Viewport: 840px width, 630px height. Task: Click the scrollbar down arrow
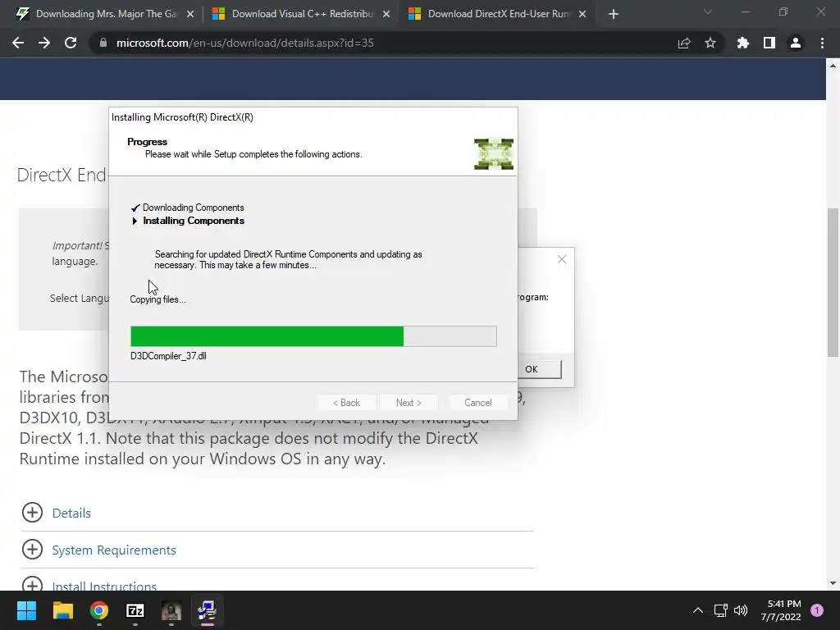point(833,583)
